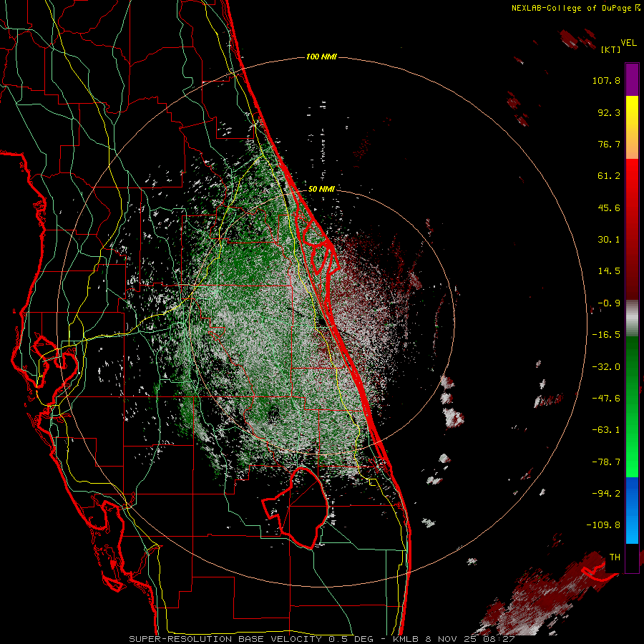Click the 100 NMI range ring label
This screenshot has width=644, height=644.
pos(321,57)
